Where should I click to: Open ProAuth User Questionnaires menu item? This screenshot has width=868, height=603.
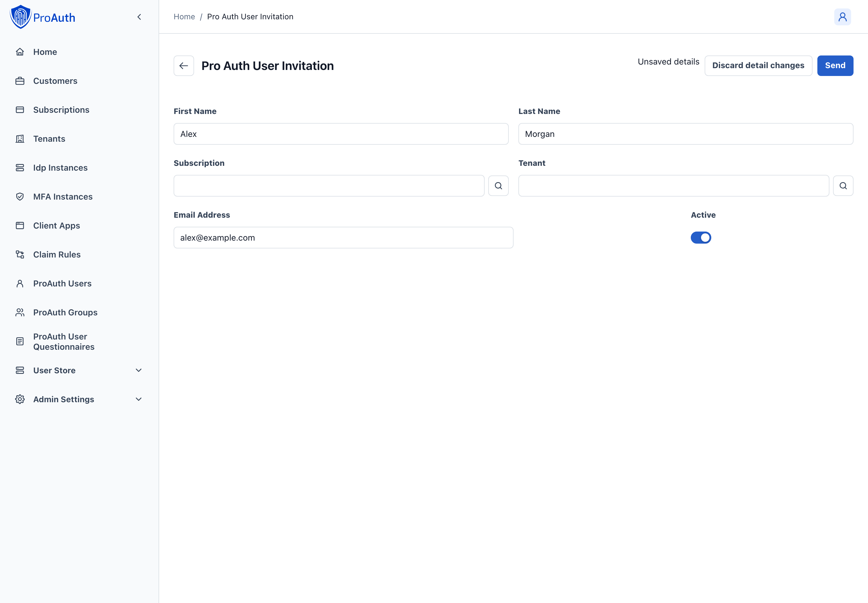point(79,342)
